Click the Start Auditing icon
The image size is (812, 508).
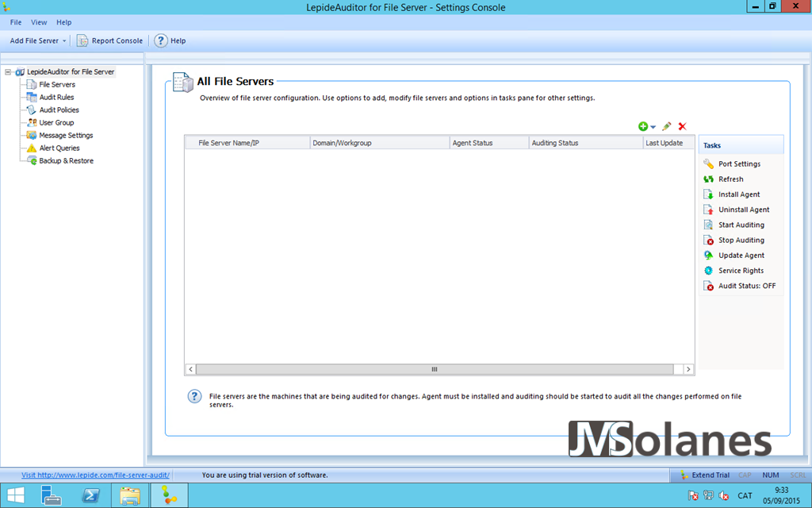pos(708,225)
